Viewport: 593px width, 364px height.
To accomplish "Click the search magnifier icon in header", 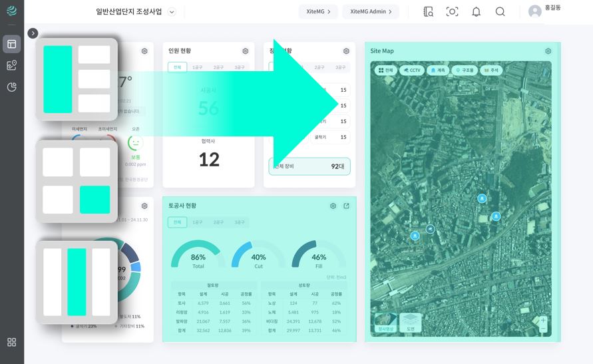I will [500, 12].
